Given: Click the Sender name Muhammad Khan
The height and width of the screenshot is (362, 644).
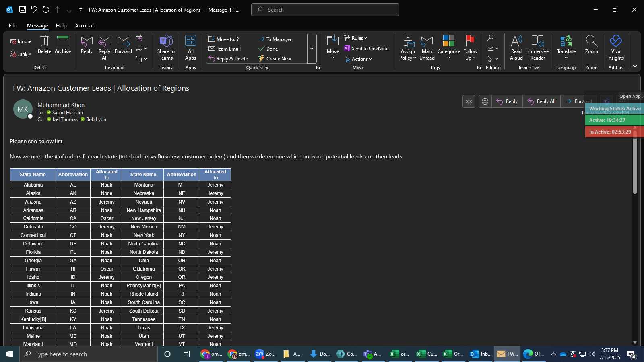Looking at the screenshot, I should point(61,105).
